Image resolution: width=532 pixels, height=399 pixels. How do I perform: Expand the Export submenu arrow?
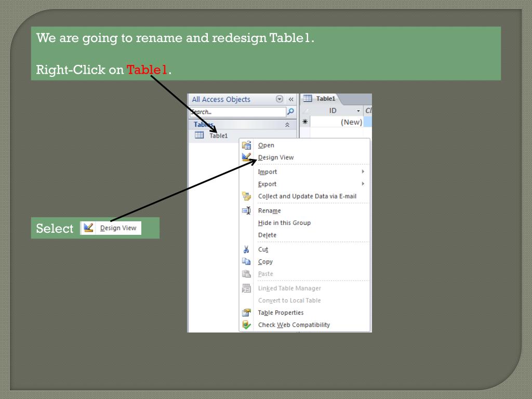tap(363, 183)
